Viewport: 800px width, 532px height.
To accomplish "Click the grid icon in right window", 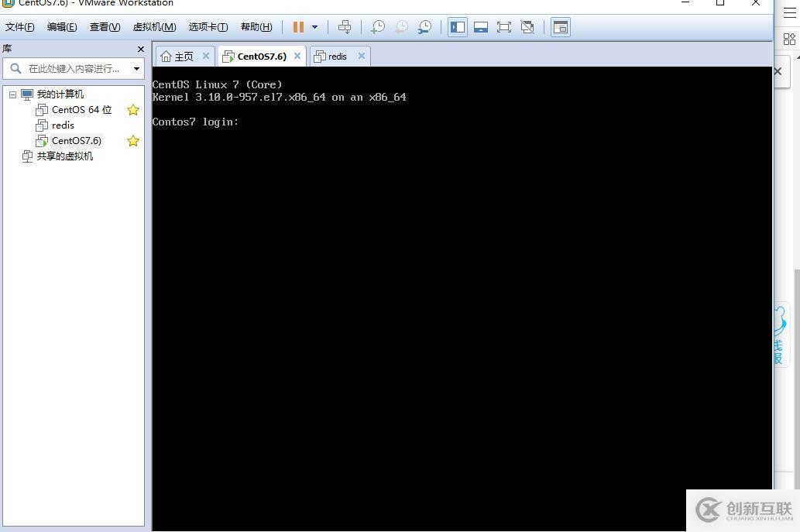I will tap(789, 39).
